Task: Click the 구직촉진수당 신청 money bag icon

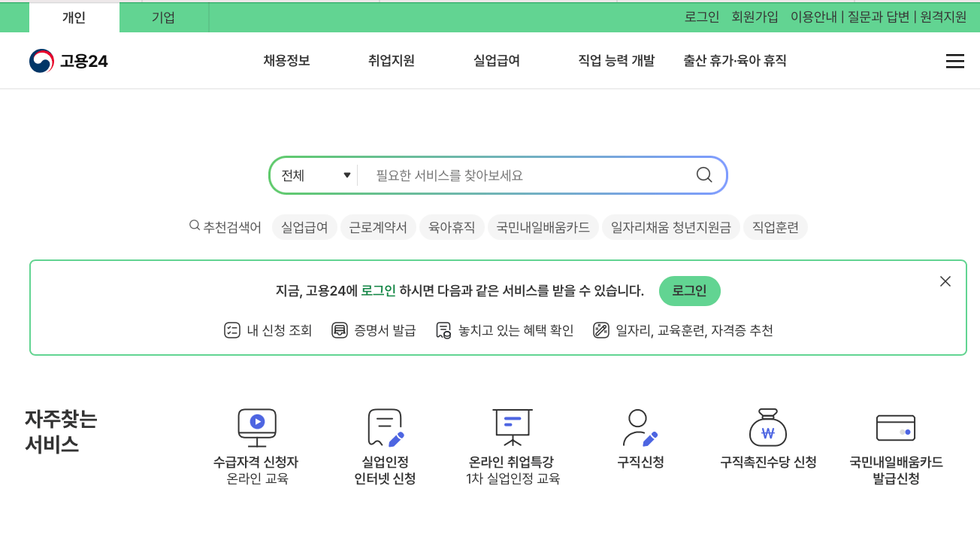Action: tap(767, 427)
